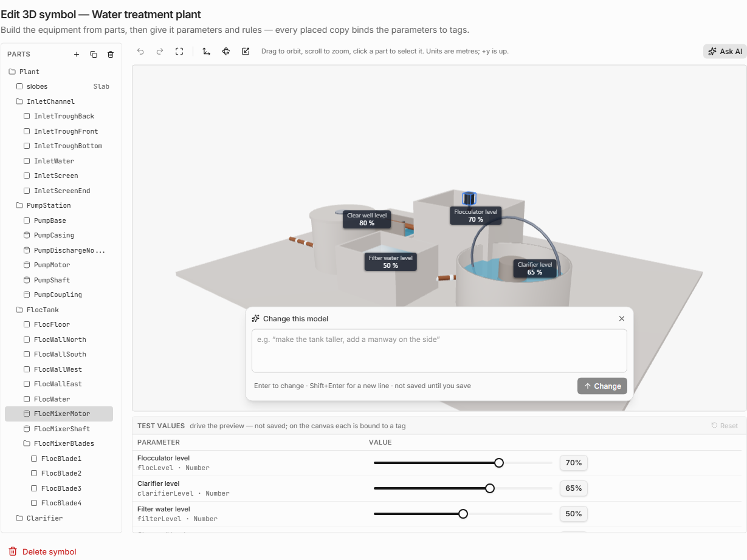Click the red trash icon beside Delete symbol
This screenshot has height=560, width=747.
click(x=13, y=551)
